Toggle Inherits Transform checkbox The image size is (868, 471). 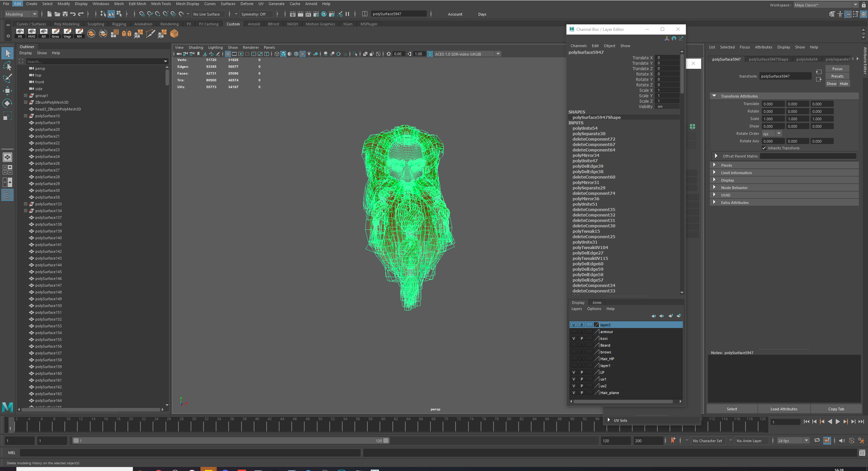point(764,148)
